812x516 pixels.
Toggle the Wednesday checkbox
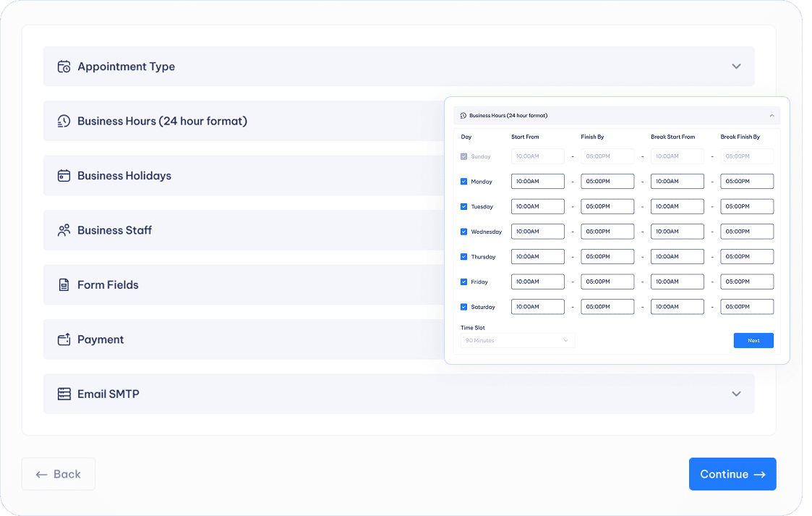[x=464, y=232]
